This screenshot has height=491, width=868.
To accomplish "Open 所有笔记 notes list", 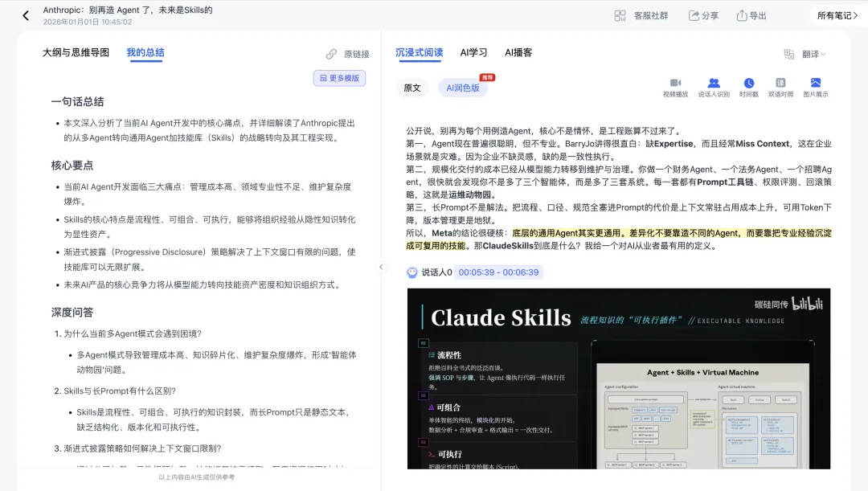I will coord(837,15).
